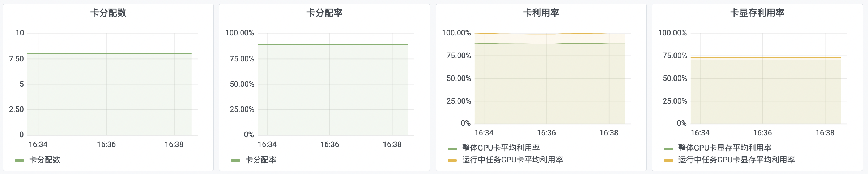Toggle series 运行中任务GPU卡显存平均利用率 in legend
868x174 pixels.
pos(736,160)
